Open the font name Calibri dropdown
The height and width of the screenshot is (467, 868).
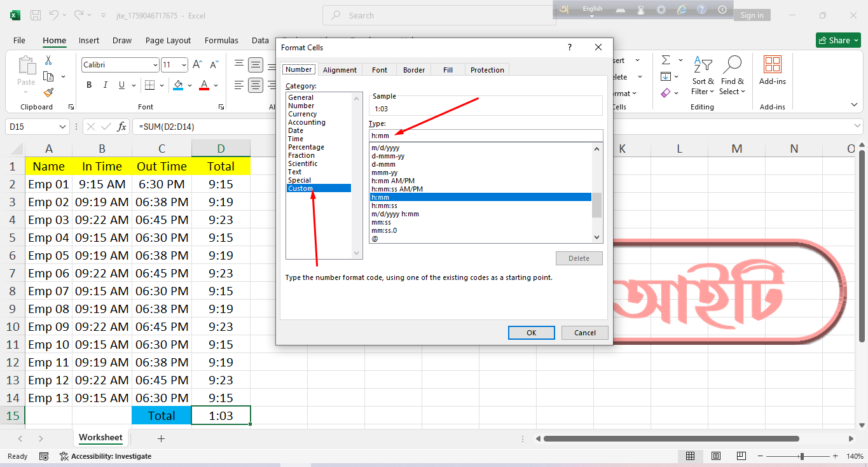coord(155,65)
